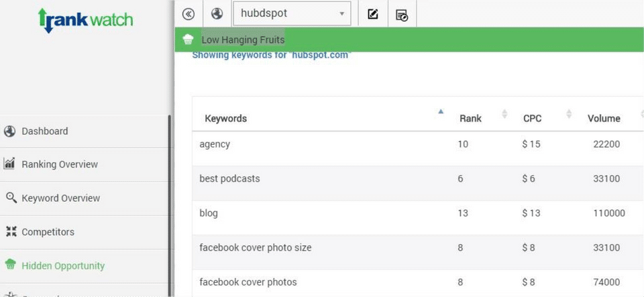644x297 pixels.
Task: Click volume 33100 for best podcasts
Action: [x=606, y=179]
